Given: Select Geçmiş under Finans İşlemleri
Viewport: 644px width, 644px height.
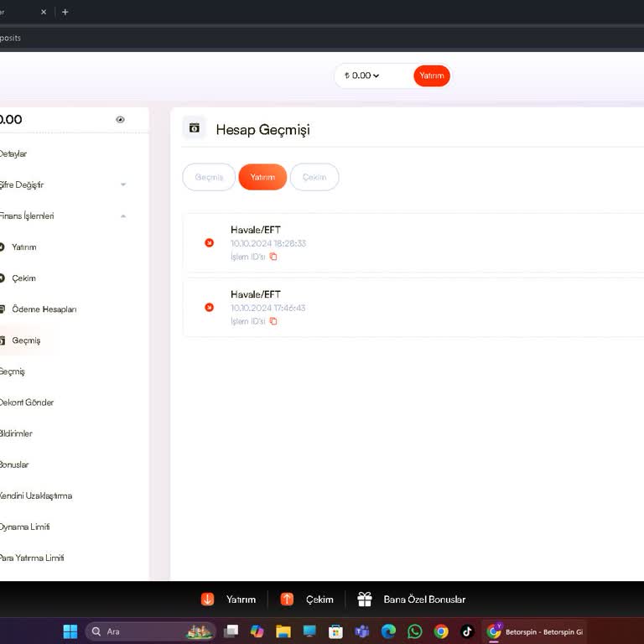Looking at the screenshot, I should click(x=26, y=340).
